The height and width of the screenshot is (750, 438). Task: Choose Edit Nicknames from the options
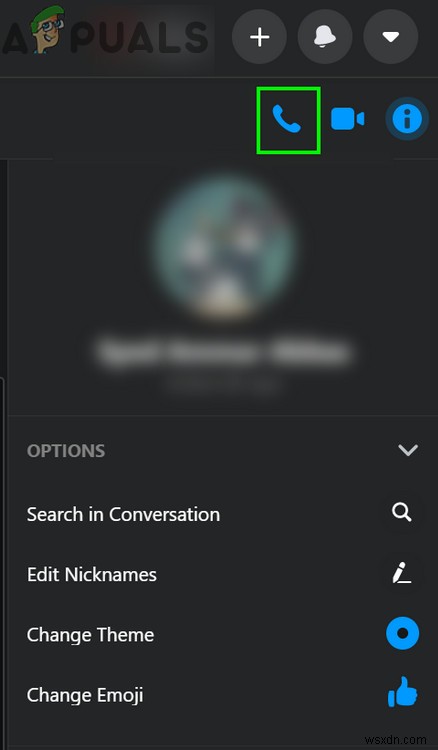[92, 574]
